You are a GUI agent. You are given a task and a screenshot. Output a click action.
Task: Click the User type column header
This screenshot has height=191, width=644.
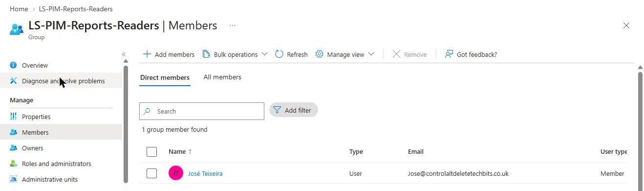614,152
